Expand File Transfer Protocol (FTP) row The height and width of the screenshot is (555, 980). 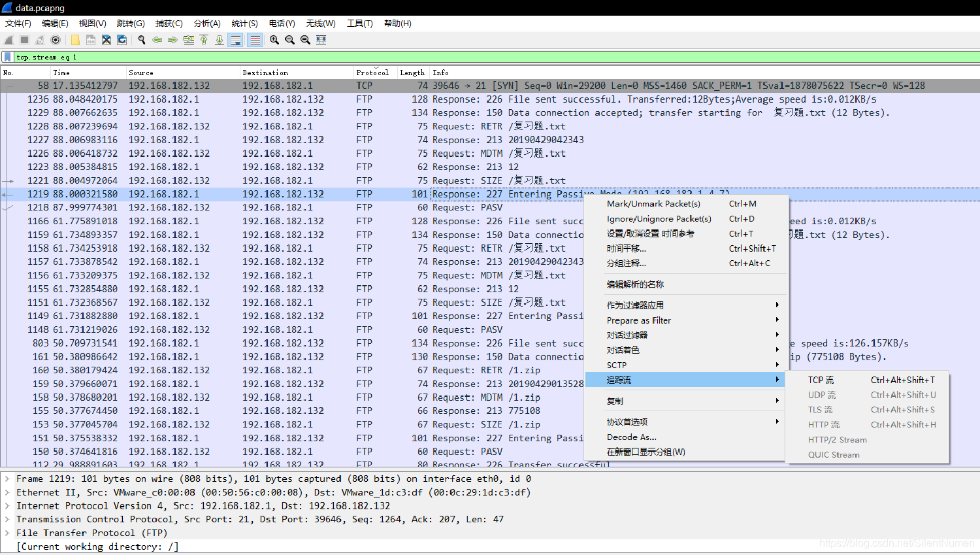pyautogui.click(x=7, y=533)
